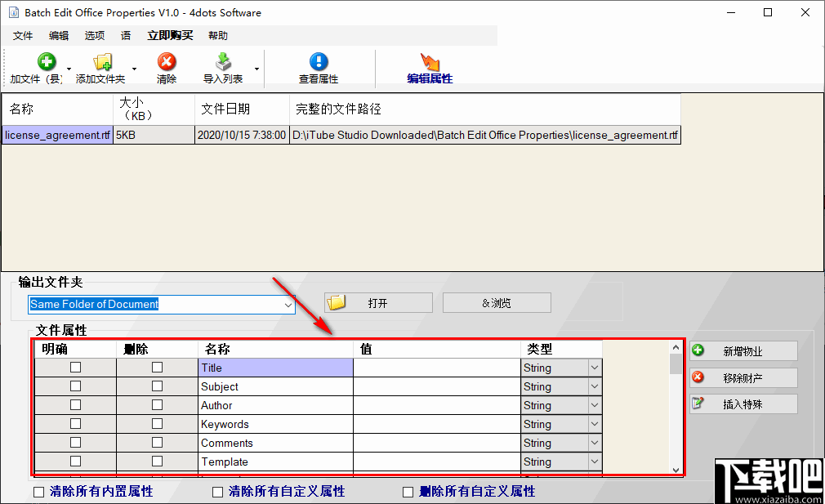The height and width of the screenshot is (504, 825).
Task: Open 查看属性 to view properties
Action: point(318,61)
